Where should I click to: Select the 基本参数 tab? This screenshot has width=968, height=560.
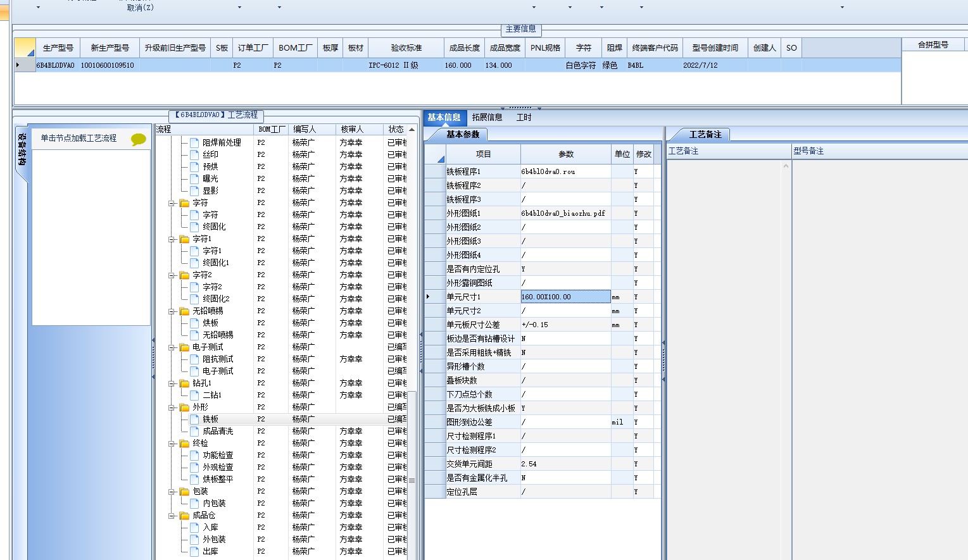(462, 134)
